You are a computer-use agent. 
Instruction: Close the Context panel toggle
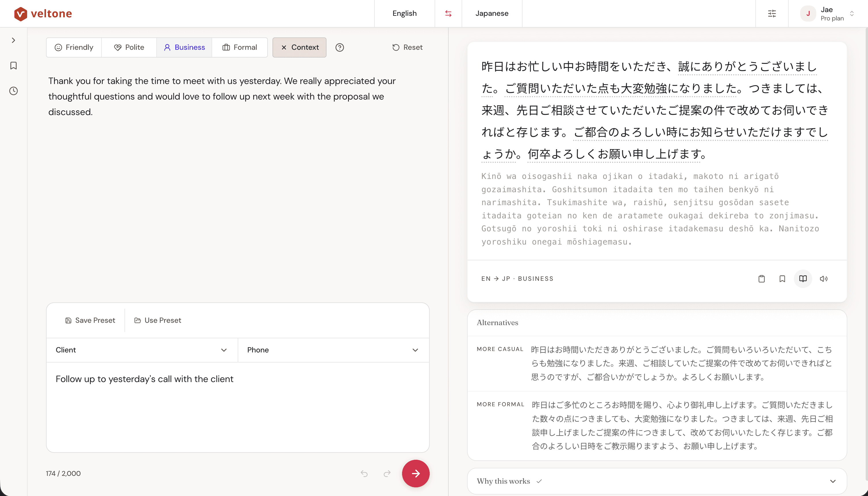tap(299, 47)
